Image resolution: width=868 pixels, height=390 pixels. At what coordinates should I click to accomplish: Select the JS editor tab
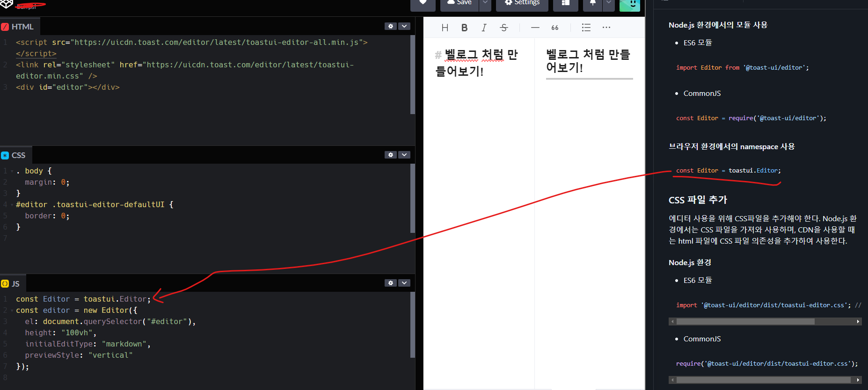(x=13, y=284)
